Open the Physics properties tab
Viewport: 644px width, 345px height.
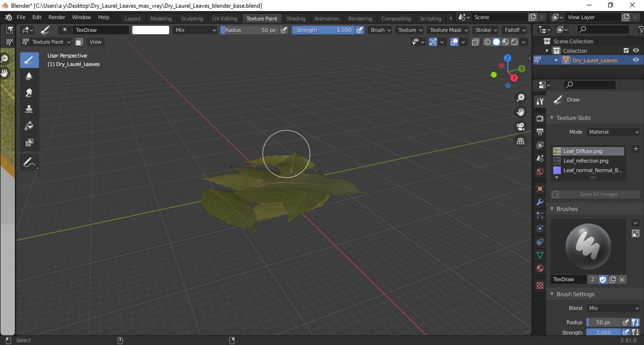[x=540, y=229]
